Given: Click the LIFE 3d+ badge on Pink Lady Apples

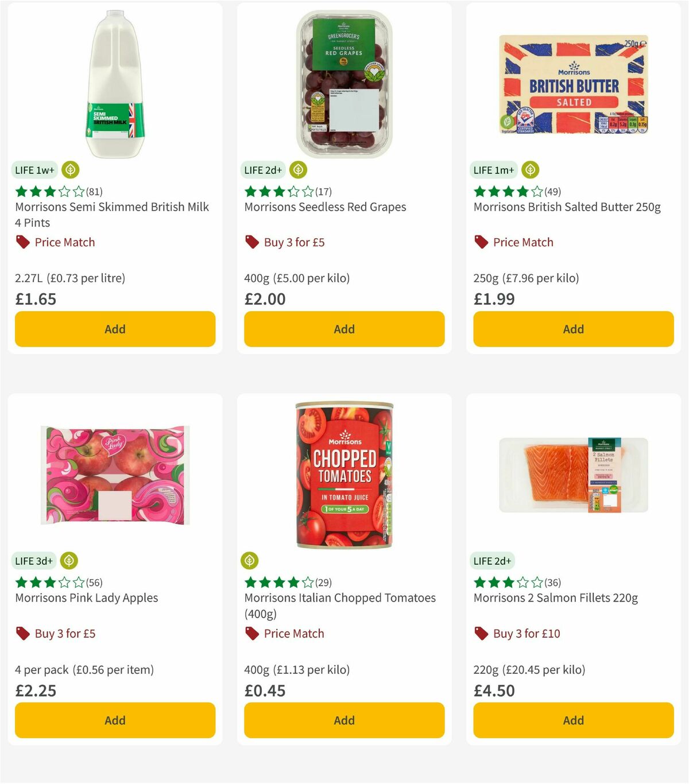Looking at the screenshot, I should (x=33, y=561).
